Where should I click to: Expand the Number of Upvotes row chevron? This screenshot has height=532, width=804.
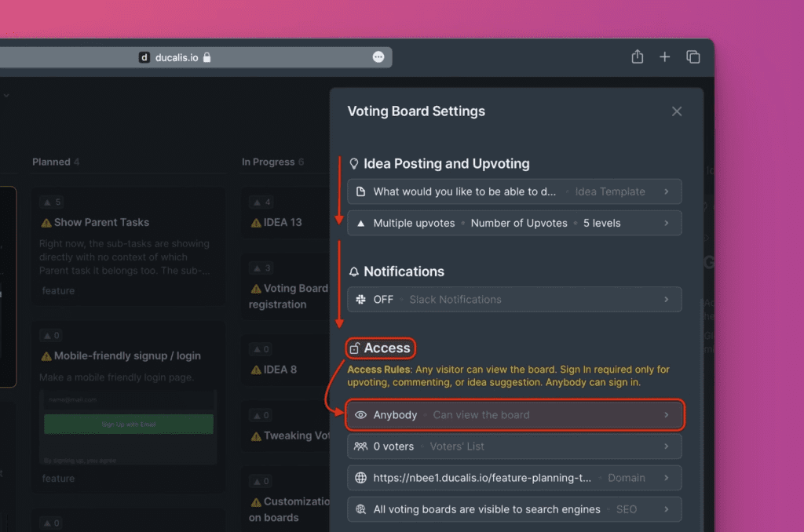667,223
